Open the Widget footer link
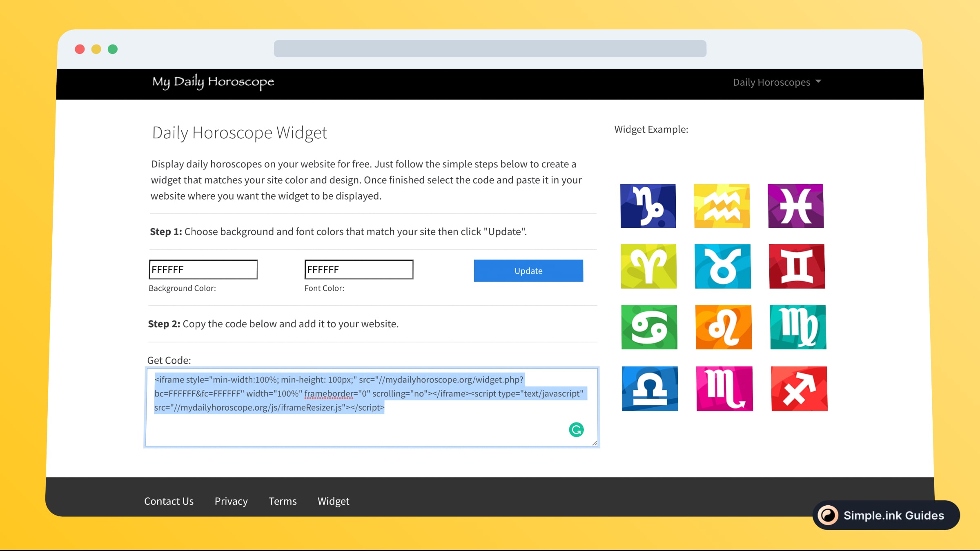980x551 pixels. (333, 501)
